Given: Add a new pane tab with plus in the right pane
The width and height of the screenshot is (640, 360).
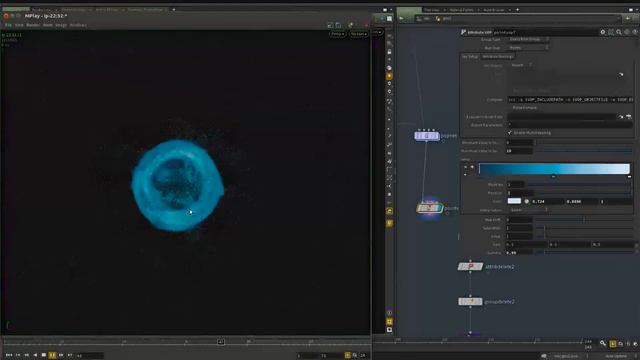Looking at the screenshot, I should (517, 10).
